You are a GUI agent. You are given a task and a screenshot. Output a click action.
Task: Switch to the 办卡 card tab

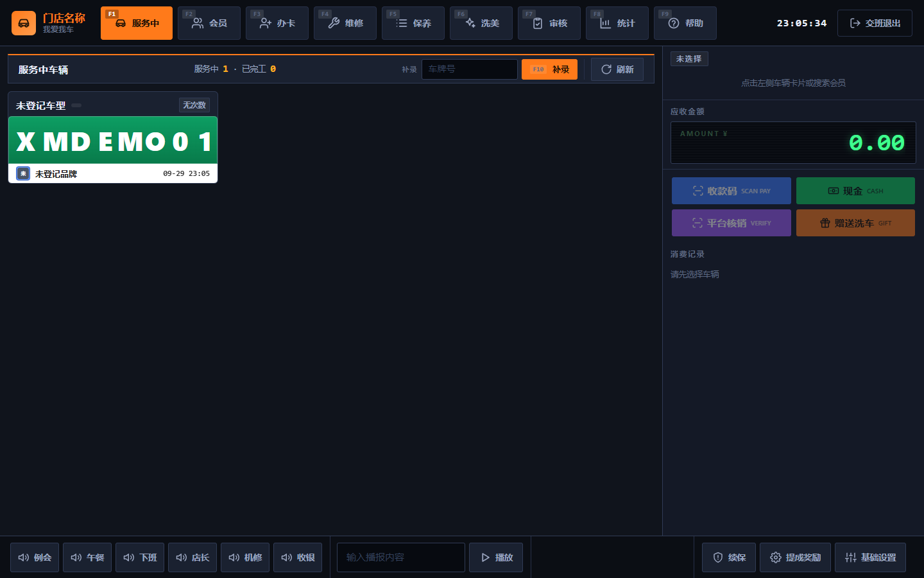coord(277,23)
